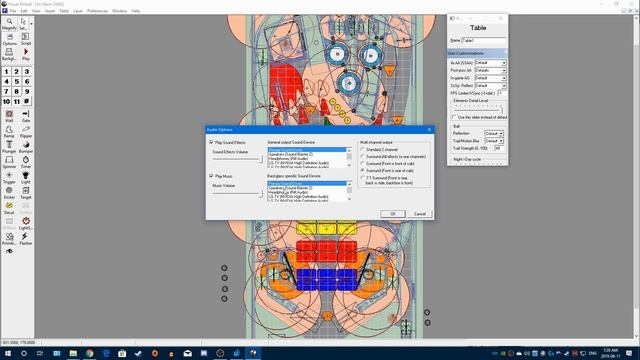Confirm Audio Options with OK
Screen dimensions: 640x360
click(x=393, y=214)
